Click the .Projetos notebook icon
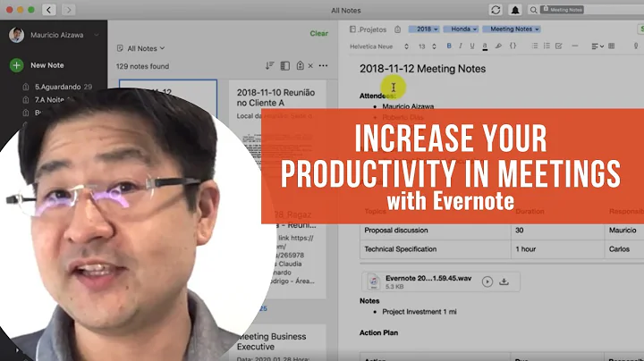 click(352, 29)
